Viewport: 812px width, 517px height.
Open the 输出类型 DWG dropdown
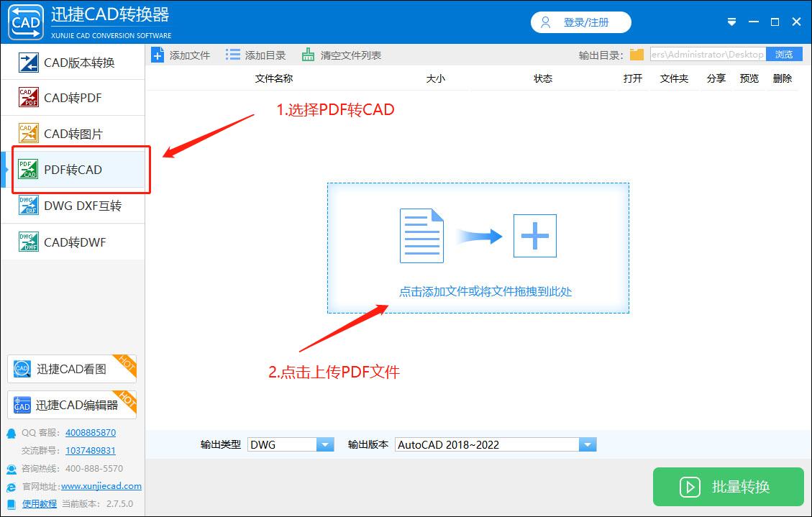325,444
